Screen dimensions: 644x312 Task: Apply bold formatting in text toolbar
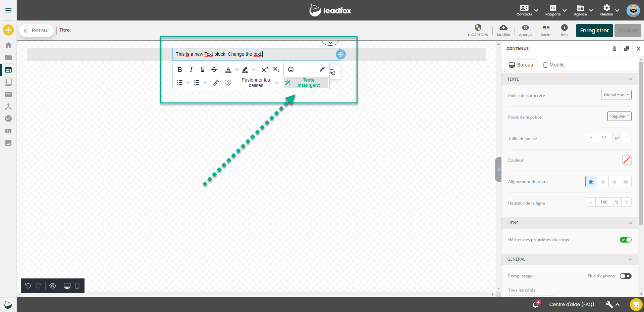click(180, 70)
